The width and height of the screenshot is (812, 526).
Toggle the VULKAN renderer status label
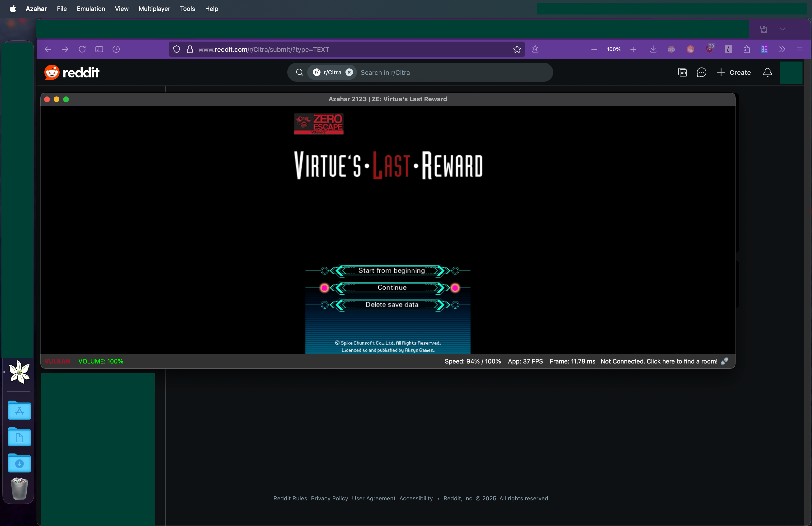click(57, 361)
